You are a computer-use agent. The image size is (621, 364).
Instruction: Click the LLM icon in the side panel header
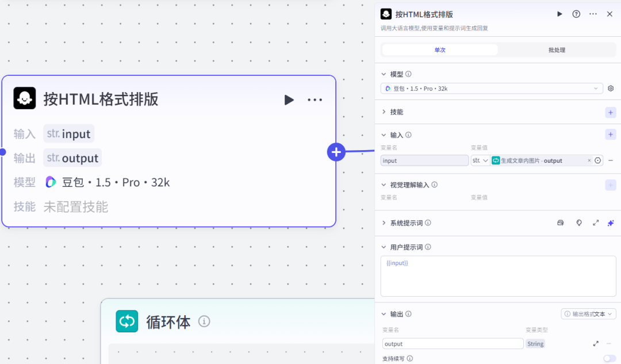click(386, 14)
